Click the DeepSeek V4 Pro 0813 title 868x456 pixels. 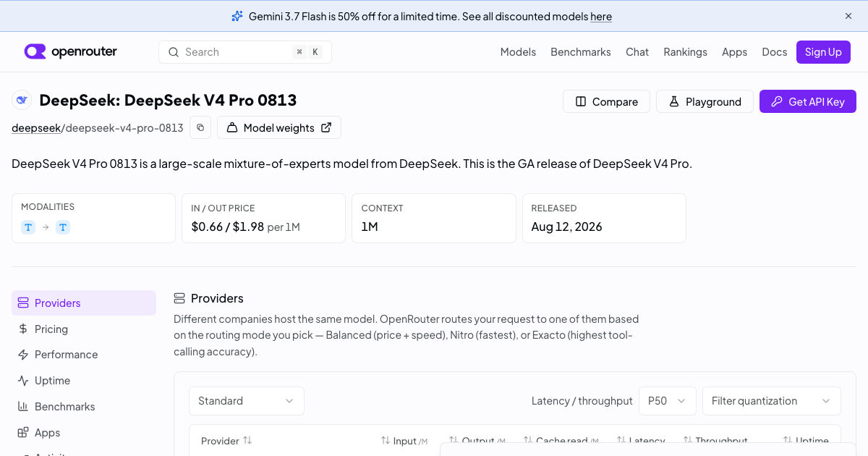[x=168, y=100]
